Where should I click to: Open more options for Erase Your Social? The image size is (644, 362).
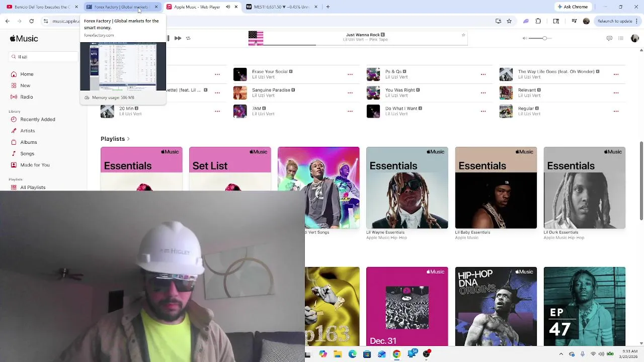(x=350, y=74)
